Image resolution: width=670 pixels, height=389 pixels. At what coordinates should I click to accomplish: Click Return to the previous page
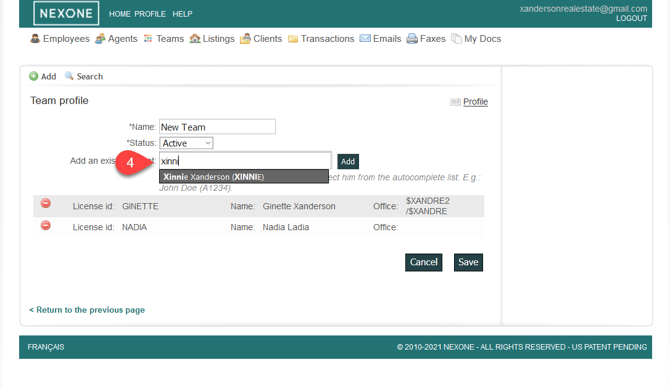[87, 310]
